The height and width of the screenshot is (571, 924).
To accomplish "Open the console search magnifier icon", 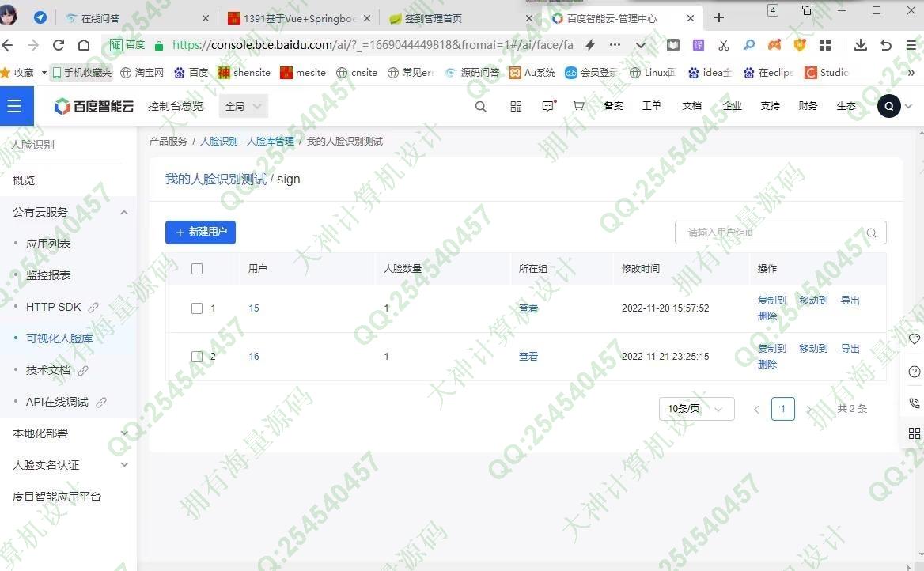I will [x=481, y=106].
